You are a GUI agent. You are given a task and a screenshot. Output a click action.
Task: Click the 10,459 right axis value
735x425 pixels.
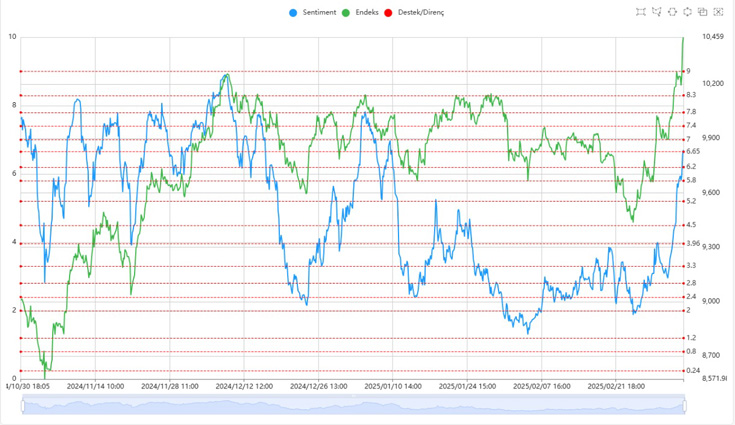[x=713, y=37]
